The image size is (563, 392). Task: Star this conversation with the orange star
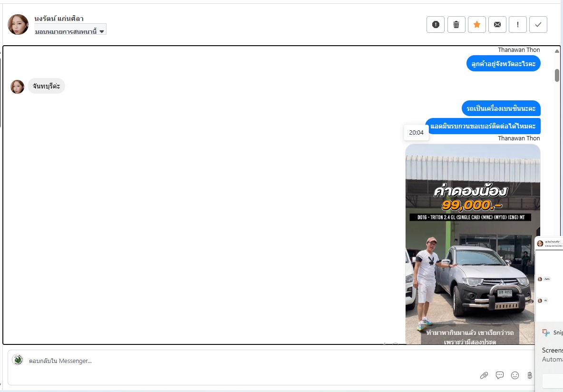coord(477,24)
